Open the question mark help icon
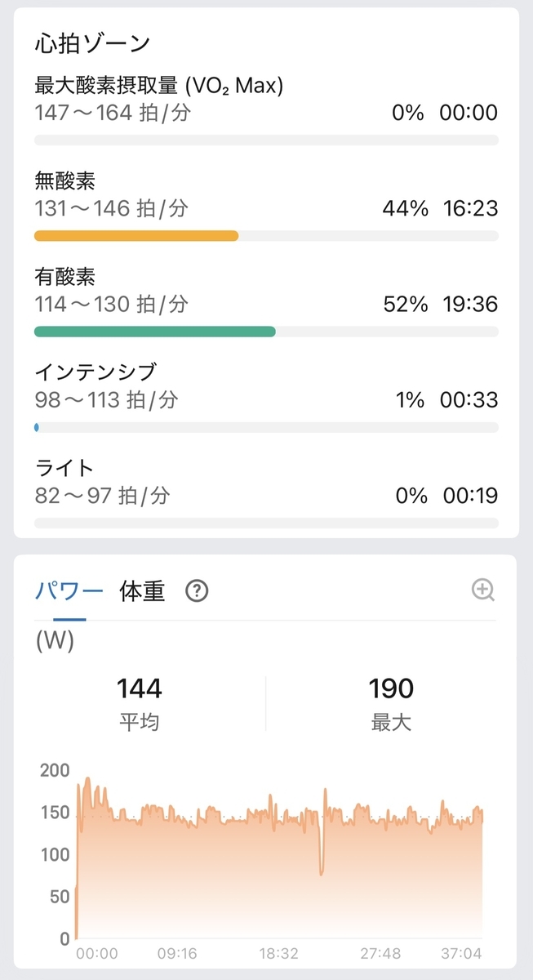This screenshot has width=533, height=980. pyautogui.click(x=197, y=590)
